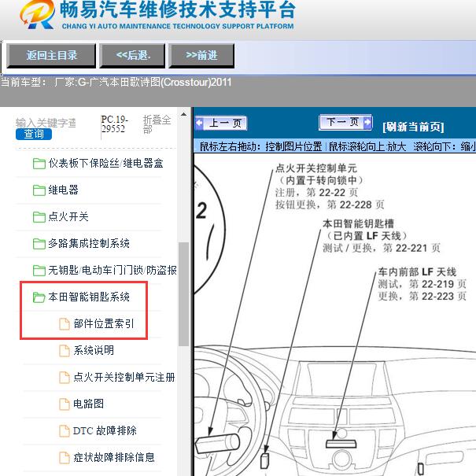Click open folder icon beside 本田智能钥匙系统

39,297
